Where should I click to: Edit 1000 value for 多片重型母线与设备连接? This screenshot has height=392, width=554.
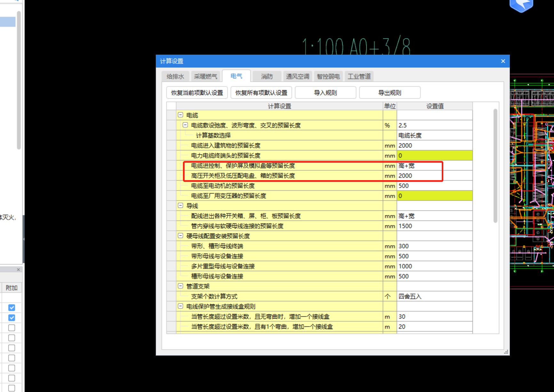(435, 266)
